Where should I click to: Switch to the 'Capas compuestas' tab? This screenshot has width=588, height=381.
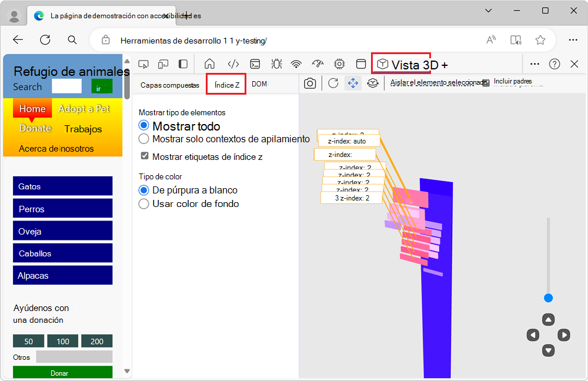[169, 85]
